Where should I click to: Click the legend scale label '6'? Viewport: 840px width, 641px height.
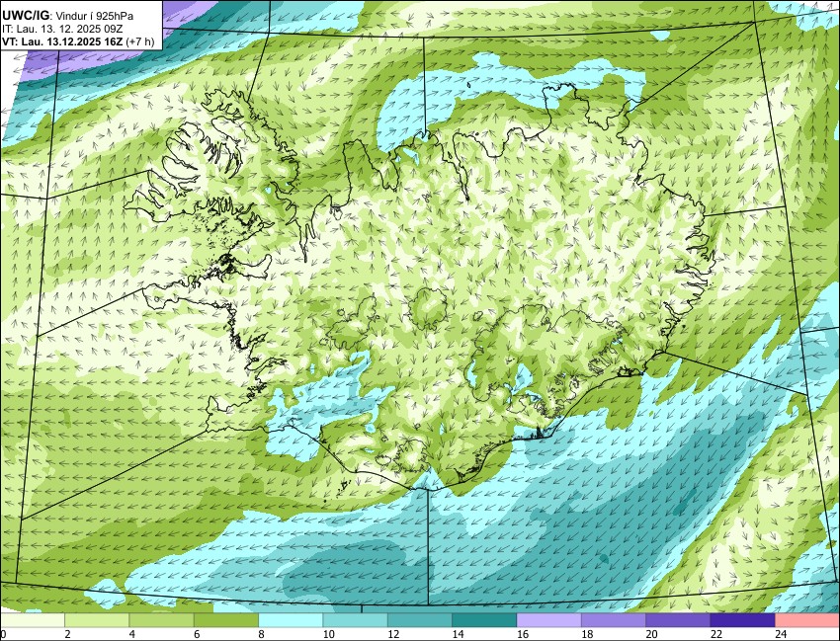pos(197,634)
